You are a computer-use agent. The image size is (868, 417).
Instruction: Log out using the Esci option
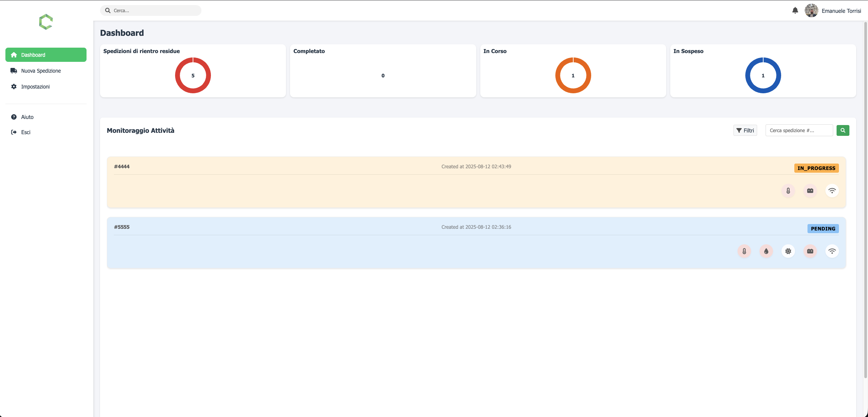click(x=25, y=132)
